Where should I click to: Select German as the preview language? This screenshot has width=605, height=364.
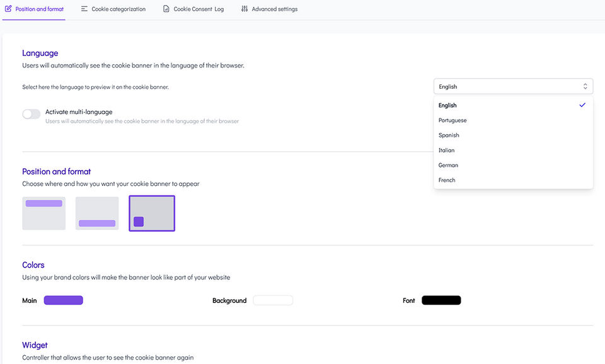click(448, 165)
